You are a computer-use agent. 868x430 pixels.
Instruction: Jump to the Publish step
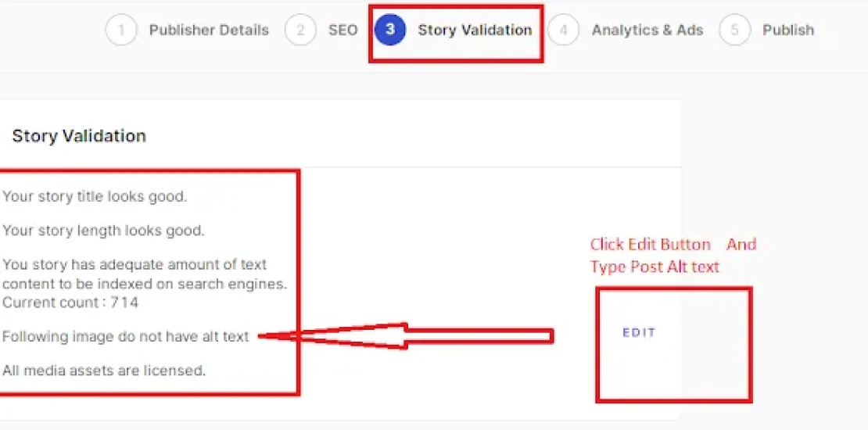[x=788, y=30]
